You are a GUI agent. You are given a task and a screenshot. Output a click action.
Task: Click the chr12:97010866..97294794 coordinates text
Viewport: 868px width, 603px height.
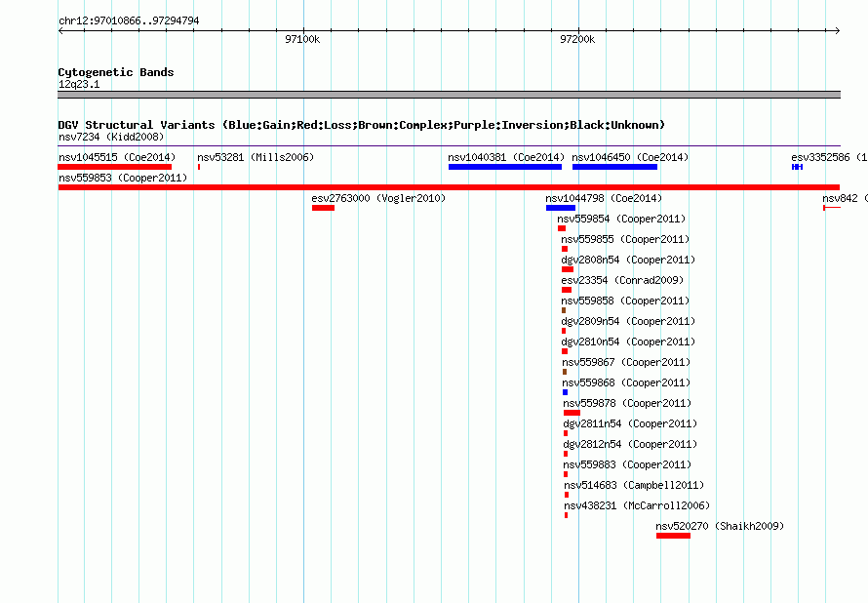[x=129, y=20]
